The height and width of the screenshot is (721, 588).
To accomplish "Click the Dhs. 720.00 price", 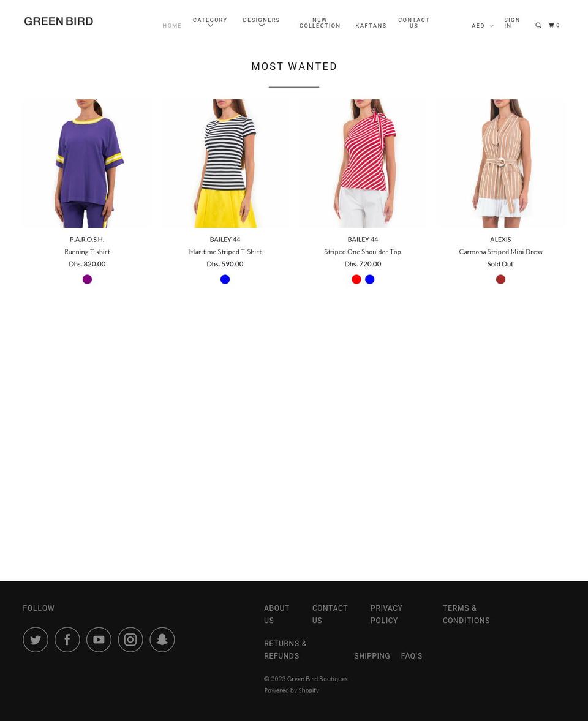I will [363, 264].
